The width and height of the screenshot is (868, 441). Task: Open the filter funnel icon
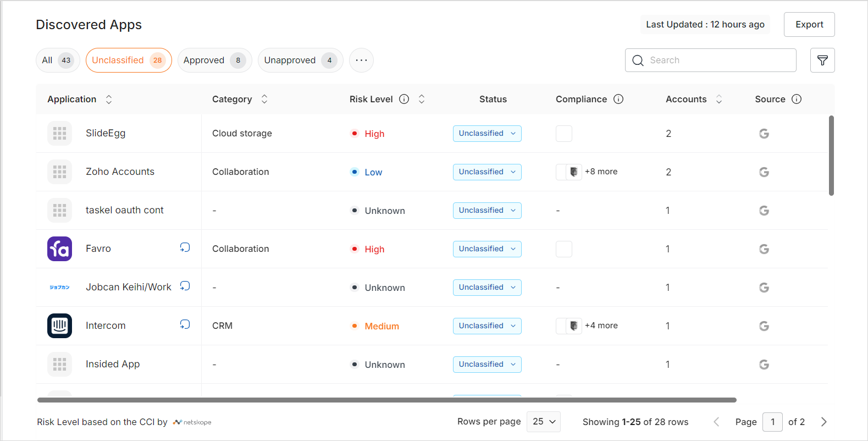click(x=822, y=60)
